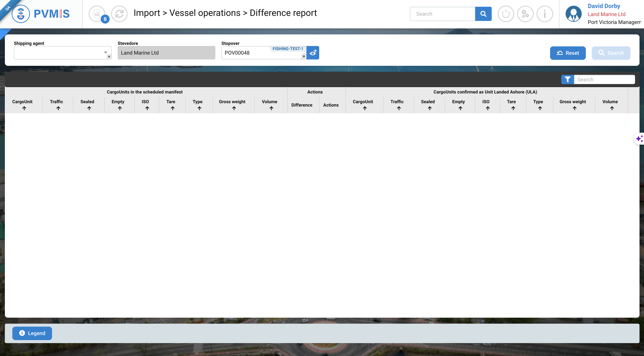Open the sparkle AI assistant icon
Screen dimensions: 644x356
tap(639, 138)
